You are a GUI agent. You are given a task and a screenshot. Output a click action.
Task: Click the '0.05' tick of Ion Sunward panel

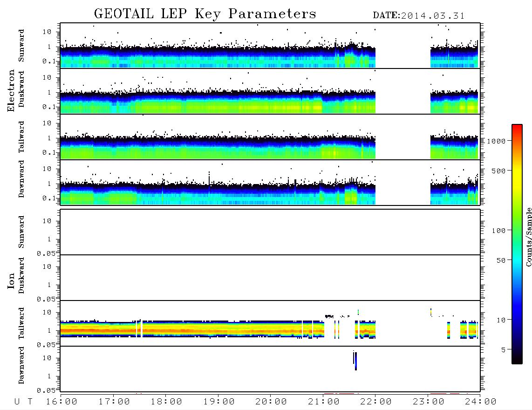point(46,253)
